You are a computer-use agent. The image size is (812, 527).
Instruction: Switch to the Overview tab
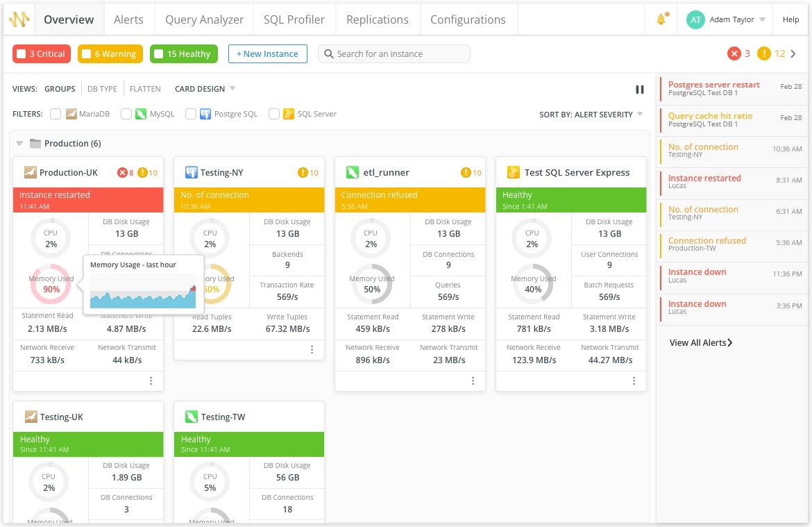coord(69,19)
